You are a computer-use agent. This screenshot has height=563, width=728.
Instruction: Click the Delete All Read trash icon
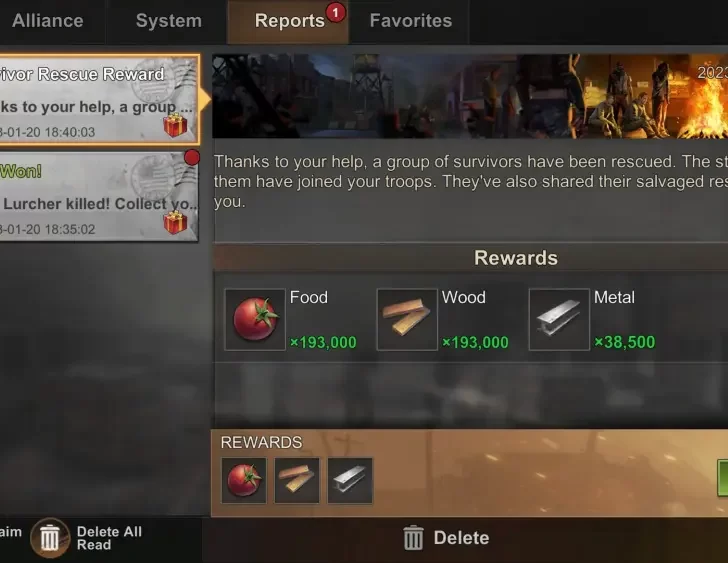tap(50, 538)
